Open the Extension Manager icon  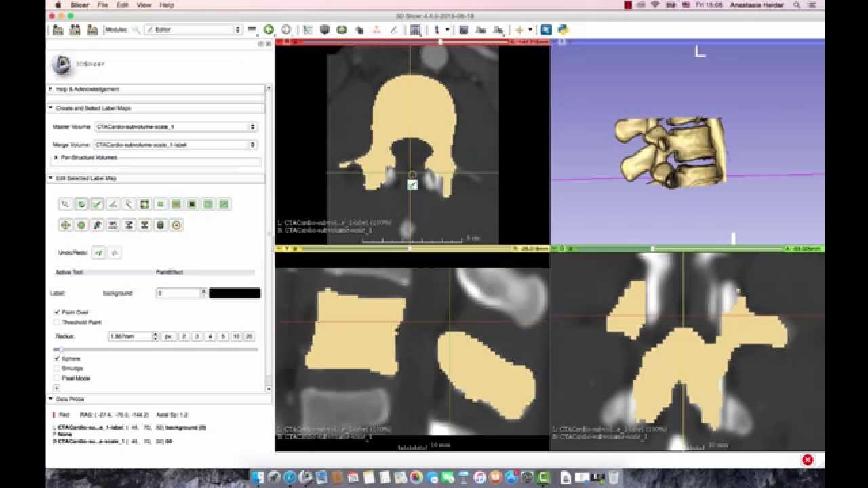pyautogui.click(x=546, y=30)
